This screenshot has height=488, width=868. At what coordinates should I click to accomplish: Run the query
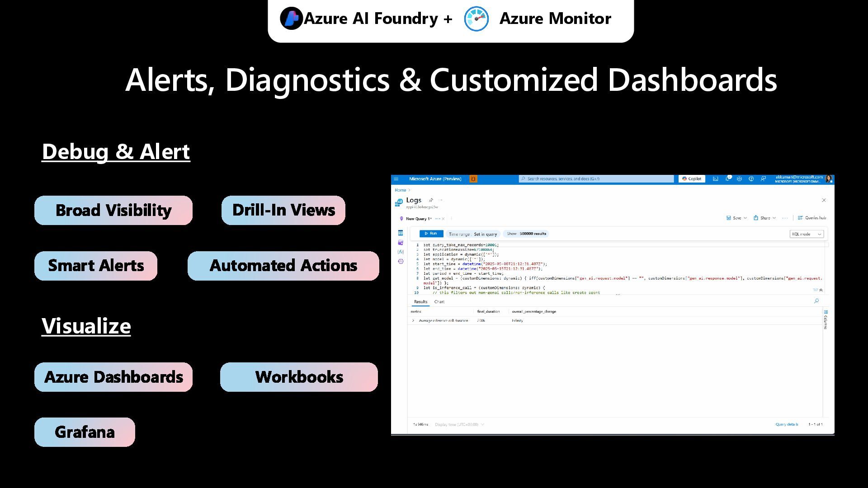point(431,234)
